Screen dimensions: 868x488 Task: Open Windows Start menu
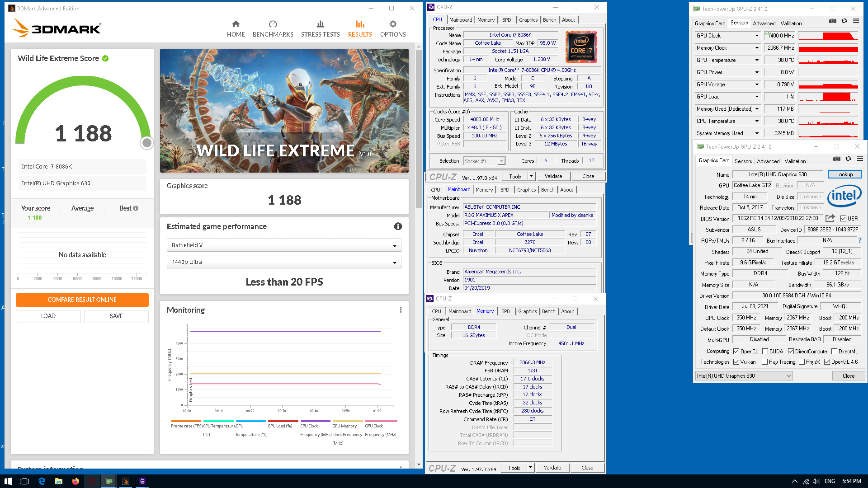coord(8,481)
